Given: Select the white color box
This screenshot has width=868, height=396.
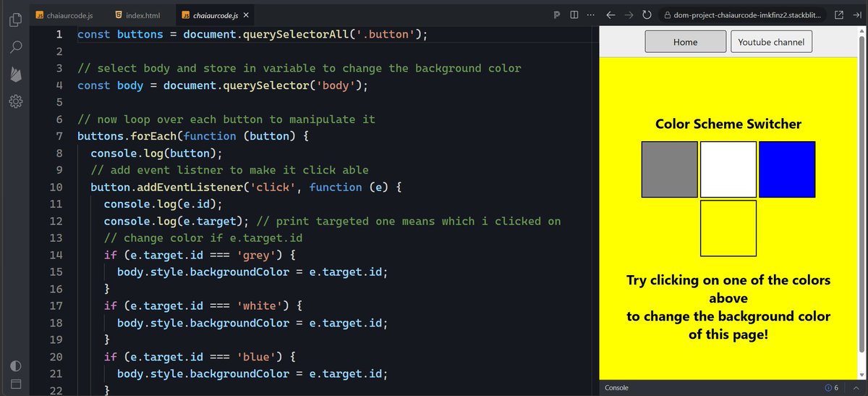Looking at the screenshot, I should point(728,169).
